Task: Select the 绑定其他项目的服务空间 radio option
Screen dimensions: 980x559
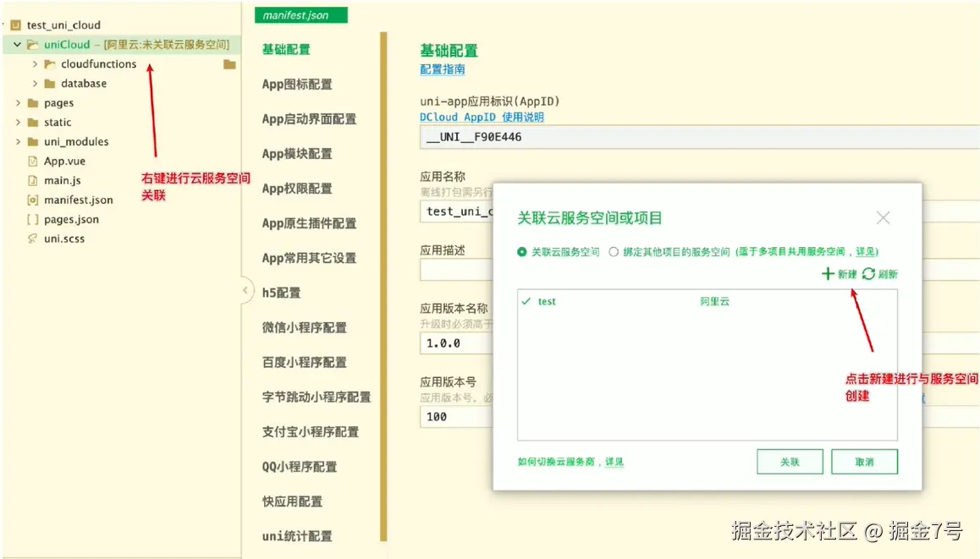Action: coord(614,252)
